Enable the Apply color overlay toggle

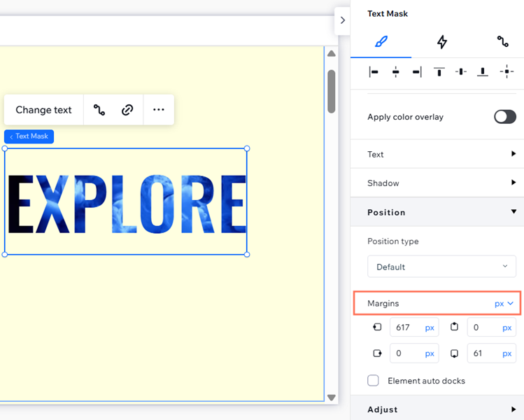[x=504, y=117]
